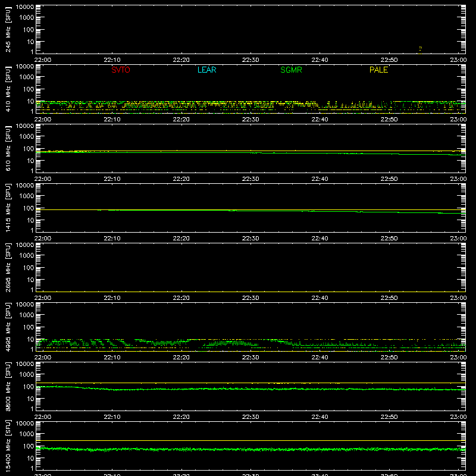Click the green SGMR station label

point(291,70)
